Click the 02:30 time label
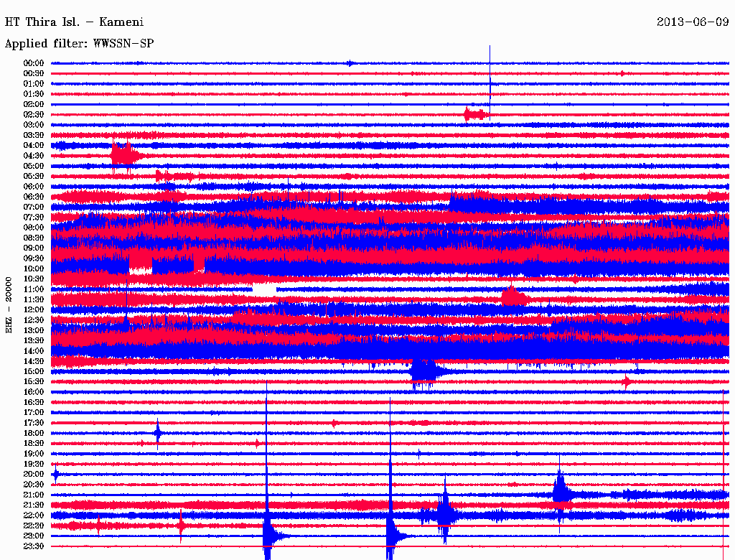Screen dimensions: 735x560 pos(34,114)
